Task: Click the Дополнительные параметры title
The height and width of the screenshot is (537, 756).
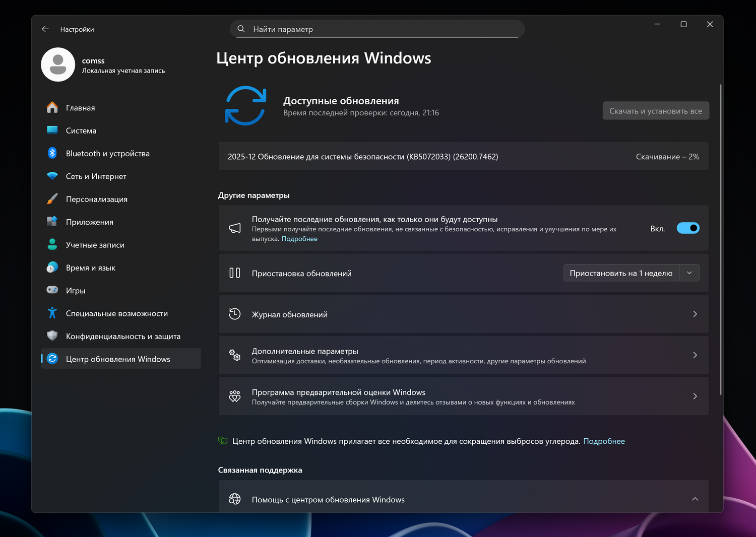Action: [305, 351]
